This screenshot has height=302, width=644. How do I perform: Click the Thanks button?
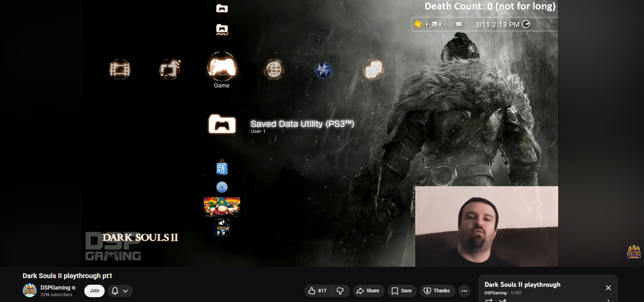click(437, 291)
